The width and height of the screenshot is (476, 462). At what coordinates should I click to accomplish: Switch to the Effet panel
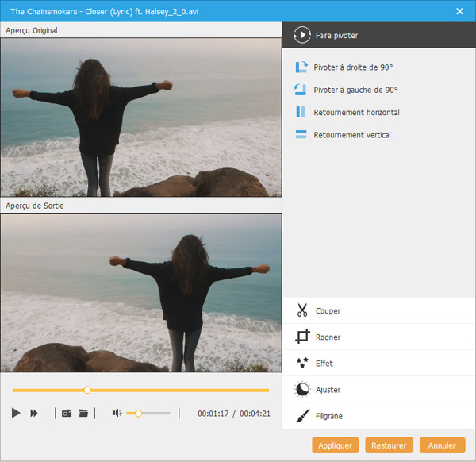(324, 363)
